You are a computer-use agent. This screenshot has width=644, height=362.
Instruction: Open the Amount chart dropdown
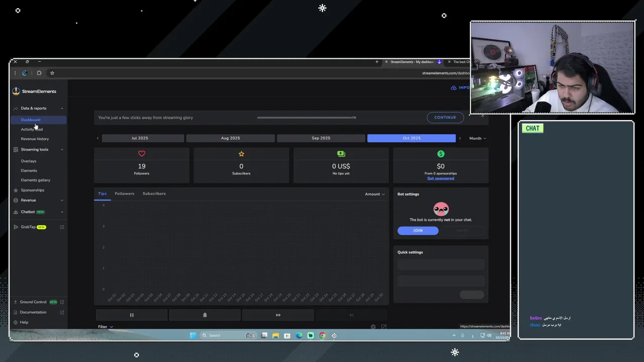point(375,194)
